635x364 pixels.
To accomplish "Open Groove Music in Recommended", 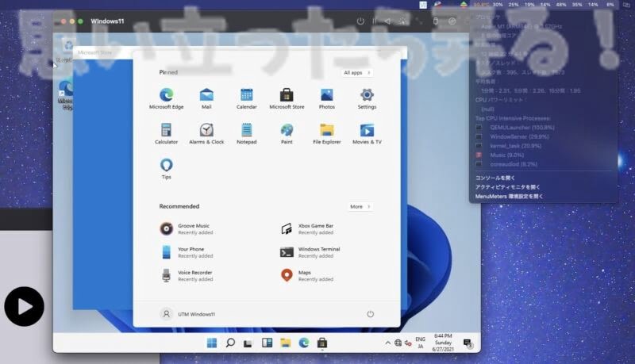I will coord(187,229).
